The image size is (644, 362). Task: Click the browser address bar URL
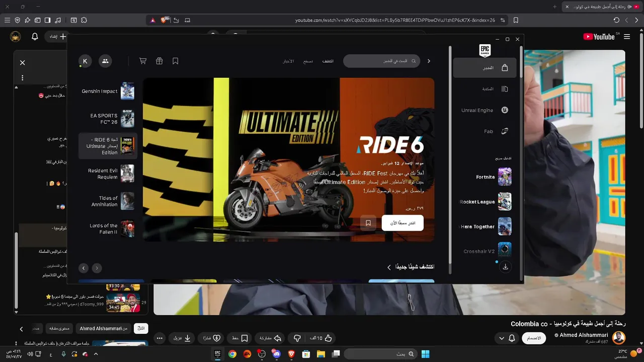pos(395,20)
